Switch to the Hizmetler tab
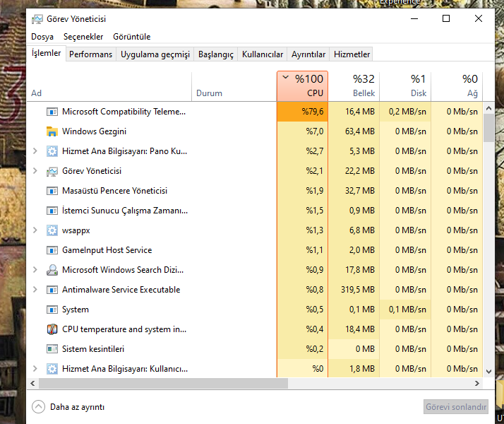 click(352, 54)
